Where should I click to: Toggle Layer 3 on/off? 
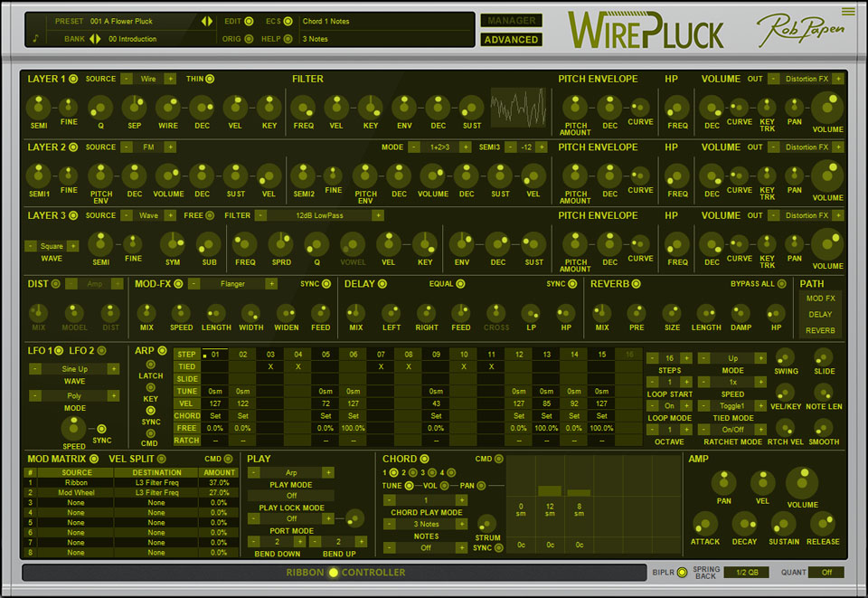coord(73,215)
